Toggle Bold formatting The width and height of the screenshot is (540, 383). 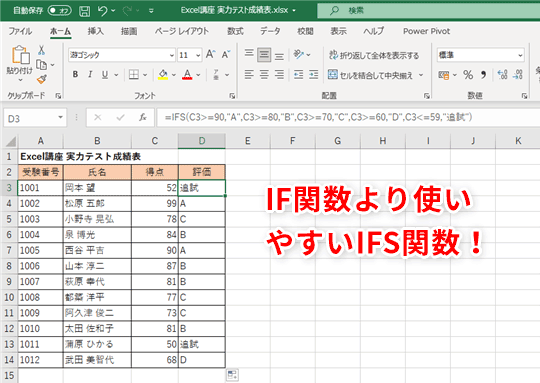point(75,74)
